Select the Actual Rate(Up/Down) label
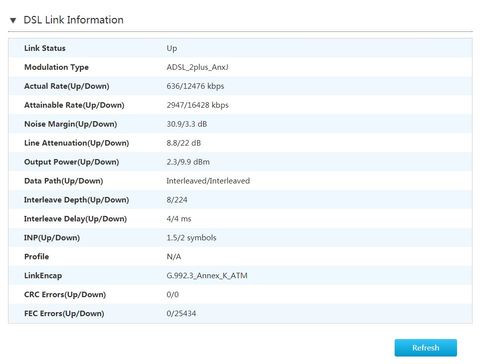Image resolution: width=480 pixels, height=364 pixels. [x=67, y=86]
